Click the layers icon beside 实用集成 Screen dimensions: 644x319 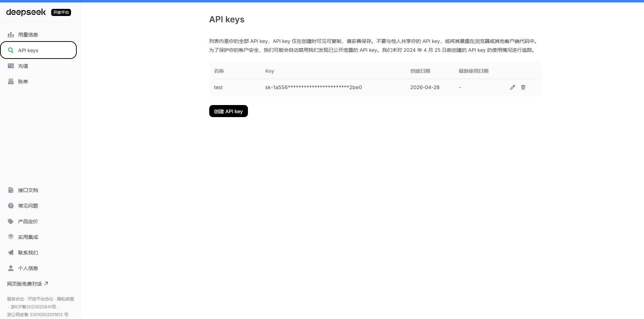click(x=11, y=237)
